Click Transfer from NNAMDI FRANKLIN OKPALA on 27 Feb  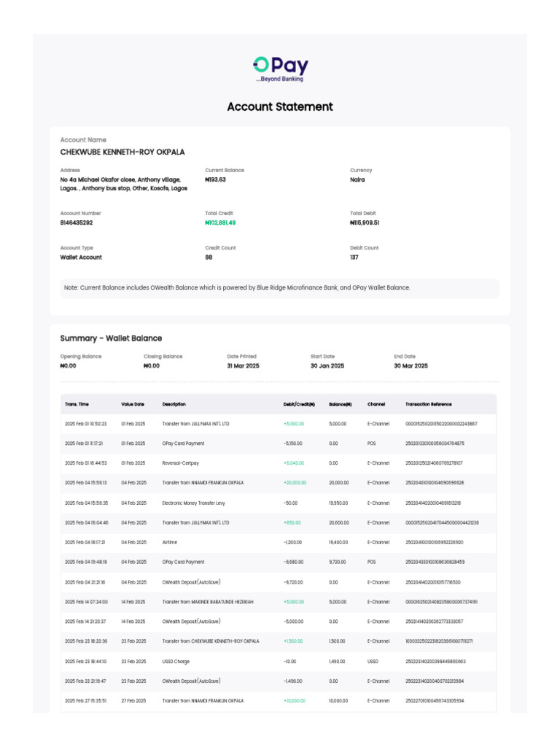click(203, 701)
